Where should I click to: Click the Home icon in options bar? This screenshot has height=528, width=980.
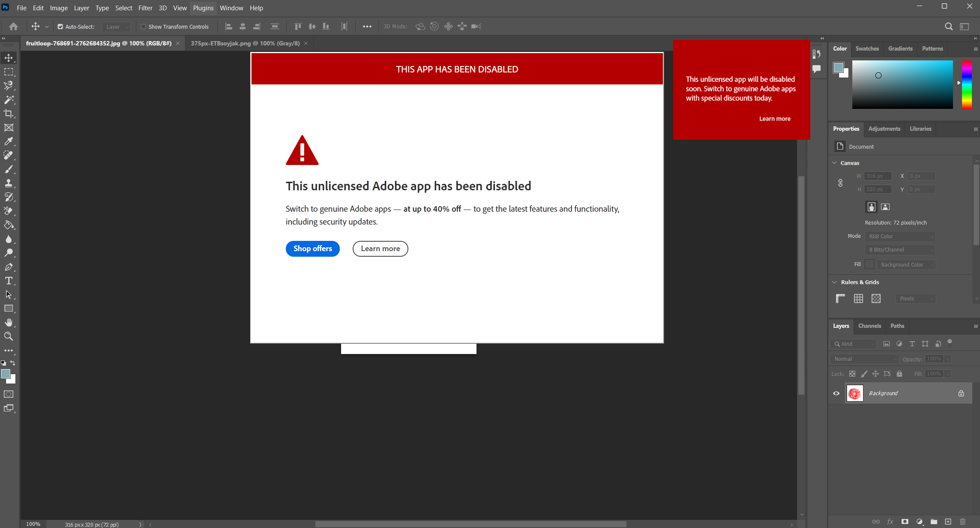pos(13,27)
